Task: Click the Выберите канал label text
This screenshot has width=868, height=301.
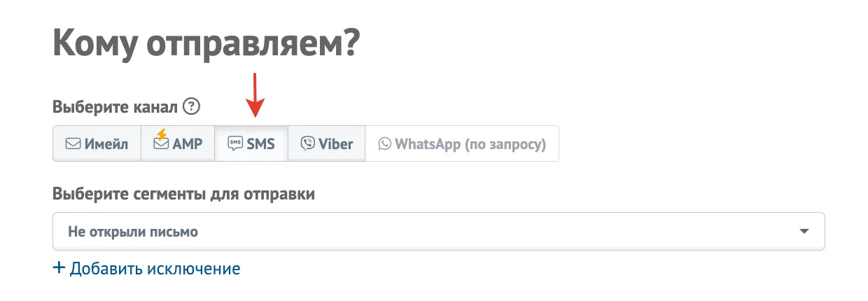Action: [115, 108]
